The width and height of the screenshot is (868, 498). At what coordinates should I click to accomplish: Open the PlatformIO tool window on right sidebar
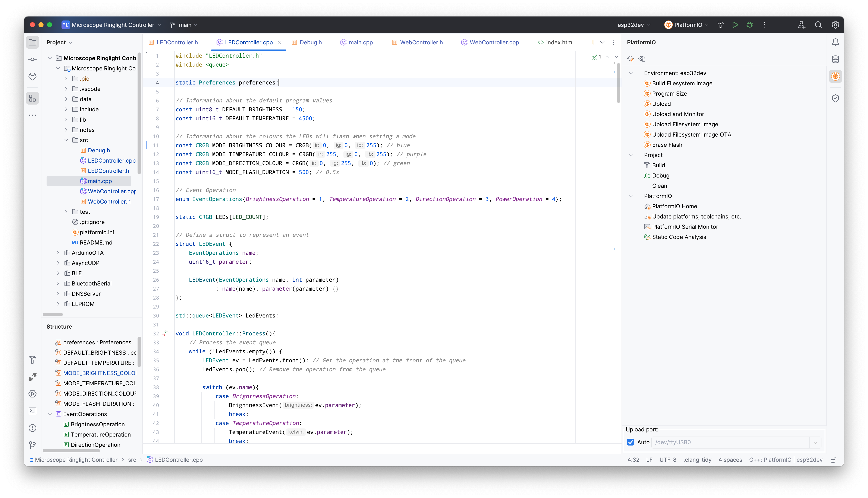(836, 76)
